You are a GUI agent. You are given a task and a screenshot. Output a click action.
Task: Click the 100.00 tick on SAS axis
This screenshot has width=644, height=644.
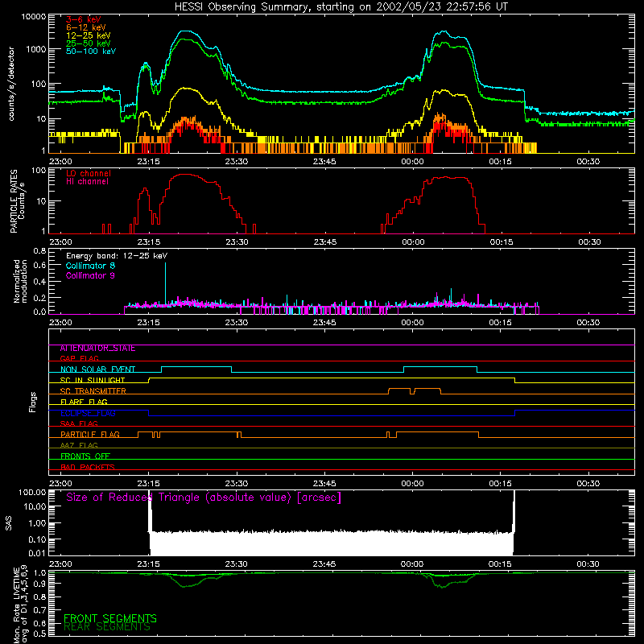click(x=32, y=492)
